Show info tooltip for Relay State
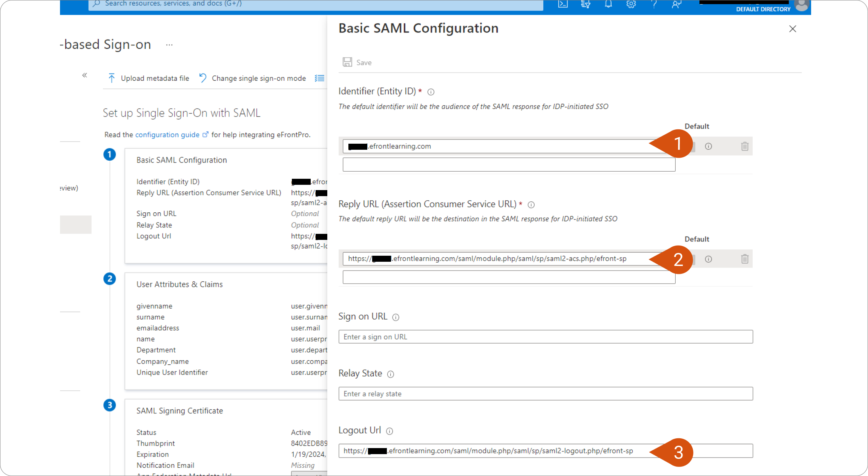 [391, 374]
